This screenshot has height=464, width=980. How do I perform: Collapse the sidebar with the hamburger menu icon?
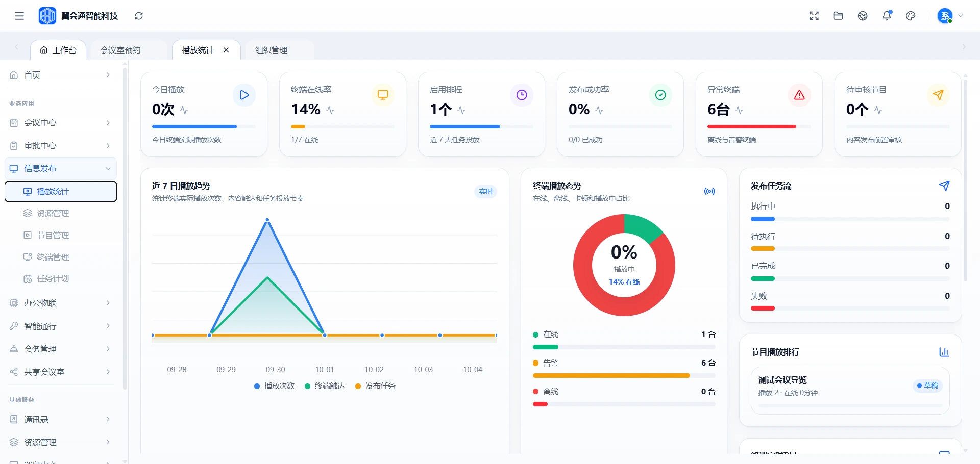(x=19, y=16)
